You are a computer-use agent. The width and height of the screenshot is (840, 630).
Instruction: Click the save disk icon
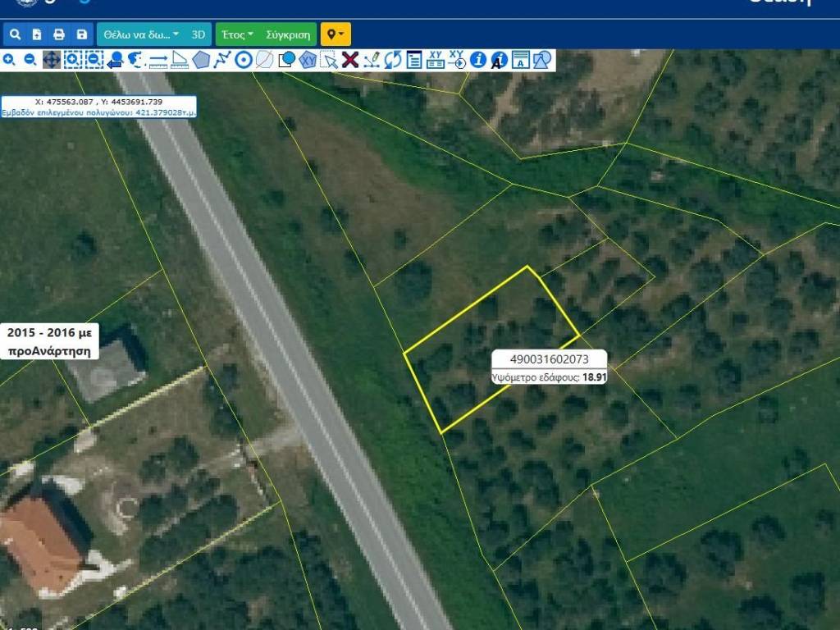pyautogui.click(x=81, y=34)
